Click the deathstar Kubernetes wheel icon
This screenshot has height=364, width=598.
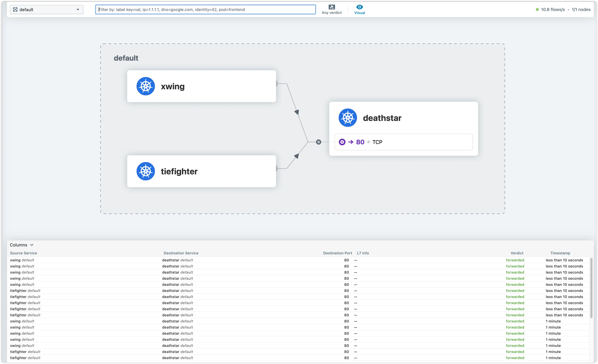pos(348,118)
